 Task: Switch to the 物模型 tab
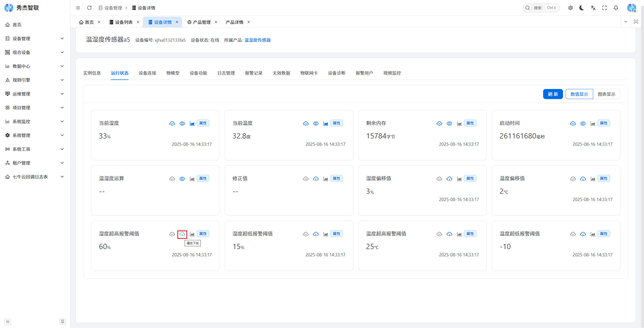click(x=173, y=73)
